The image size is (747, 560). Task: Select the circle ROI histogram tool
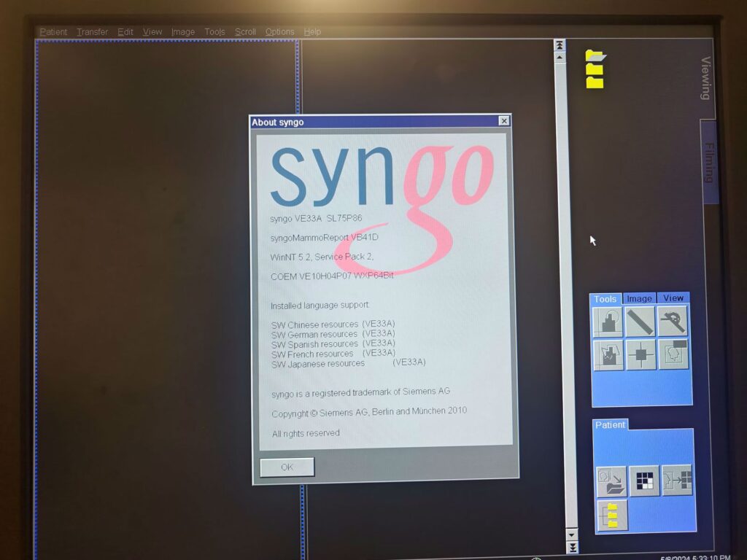tap(608, 322)
